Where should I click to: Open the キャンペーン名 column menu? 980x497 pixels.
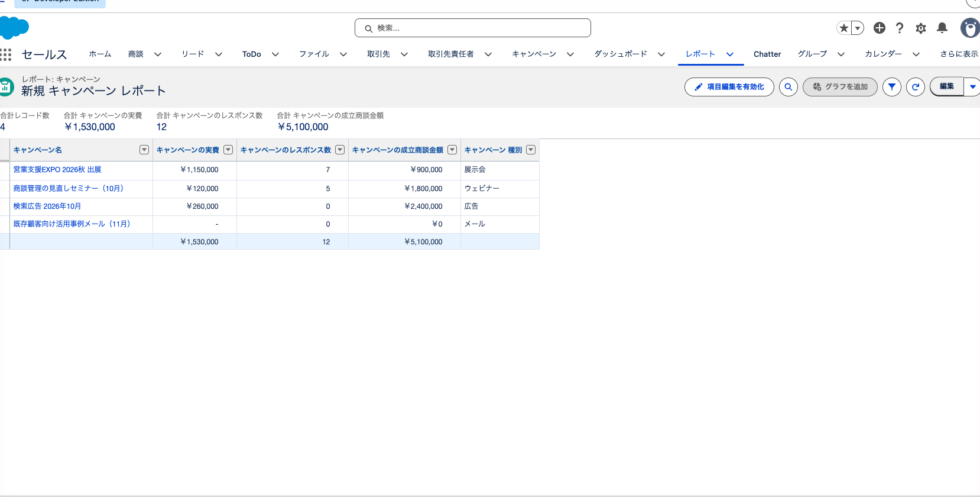[x=144, y=150]
